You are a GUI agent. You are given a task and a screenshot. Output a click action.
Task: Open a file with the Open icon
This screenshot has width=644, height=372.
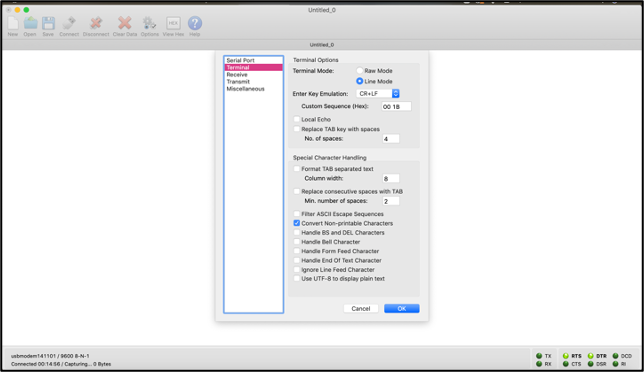coord(30,23)
